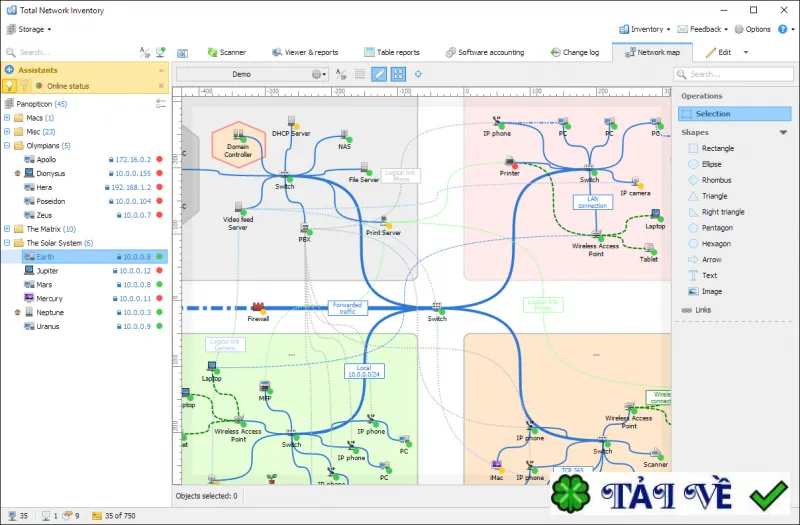Viewport: 800px width, 525px height.
Task: Switch to the Change log tab
Action: (574, 52)
